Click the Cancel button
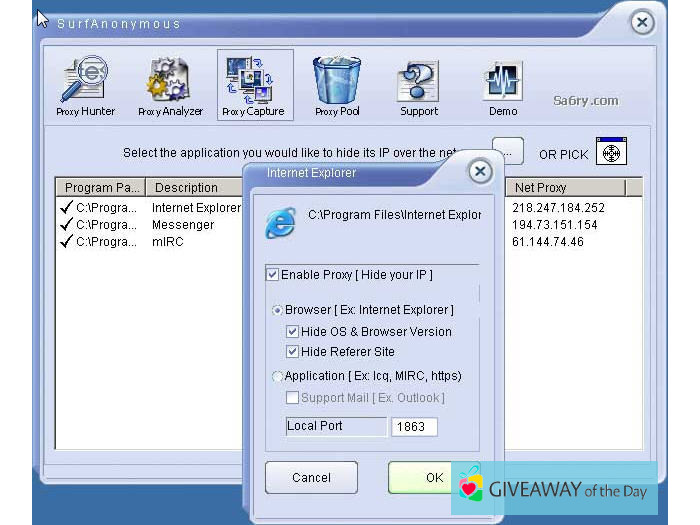 tap(311, 478)
